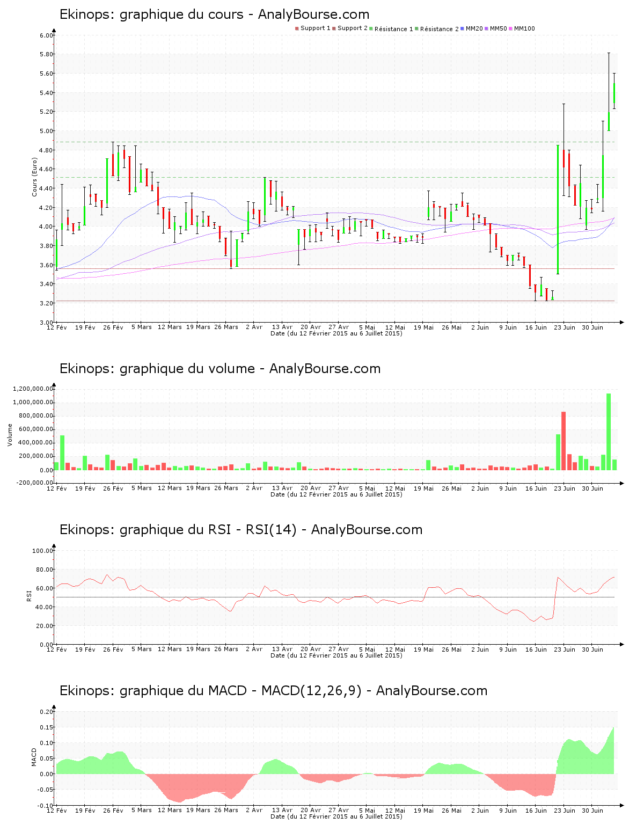The image size is (644, 832).
Task: Click the 100.00 value on the RSI axis
Action: (43, 551)
